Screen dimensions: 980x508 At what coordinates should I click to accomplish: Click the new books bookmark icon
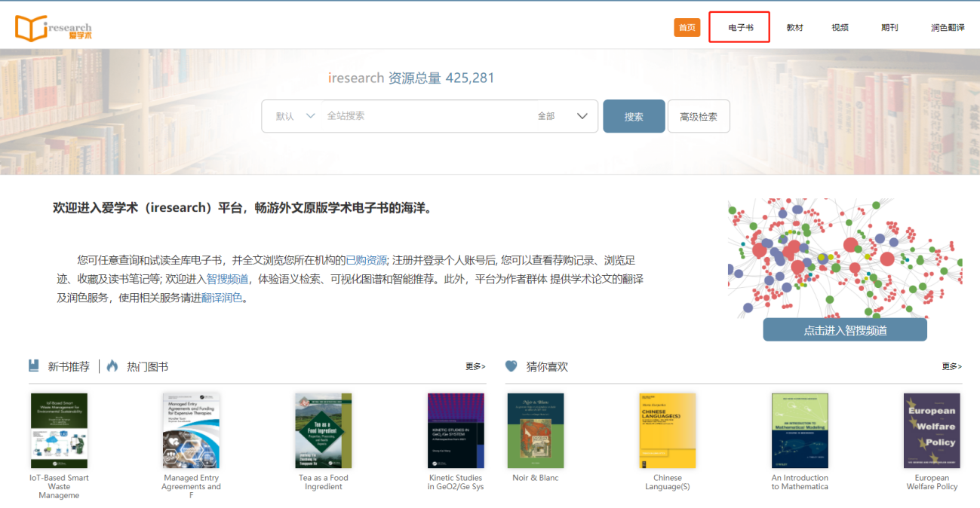coord(34,366)
